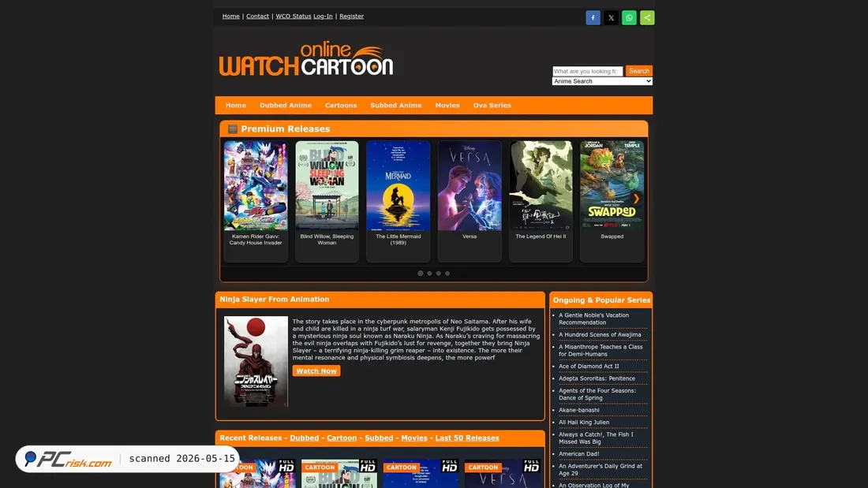Advance the Premium Releases carousel with the next arrow

636,199
